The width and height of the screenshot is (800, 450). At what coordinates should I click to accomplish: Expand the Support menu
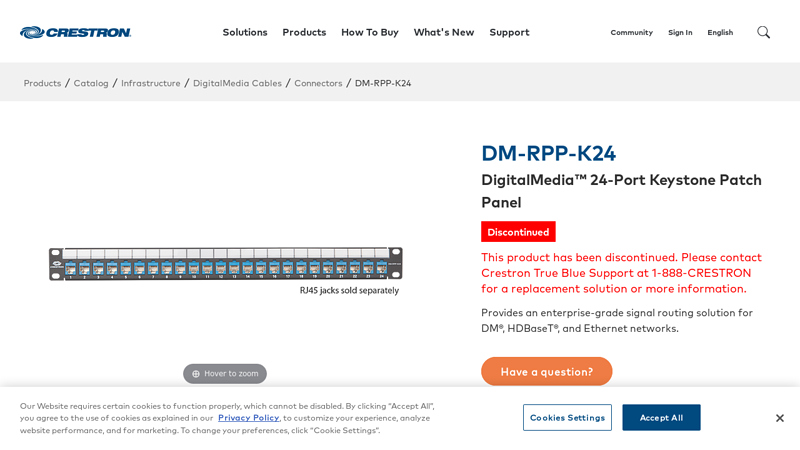(x=509, y=32)
